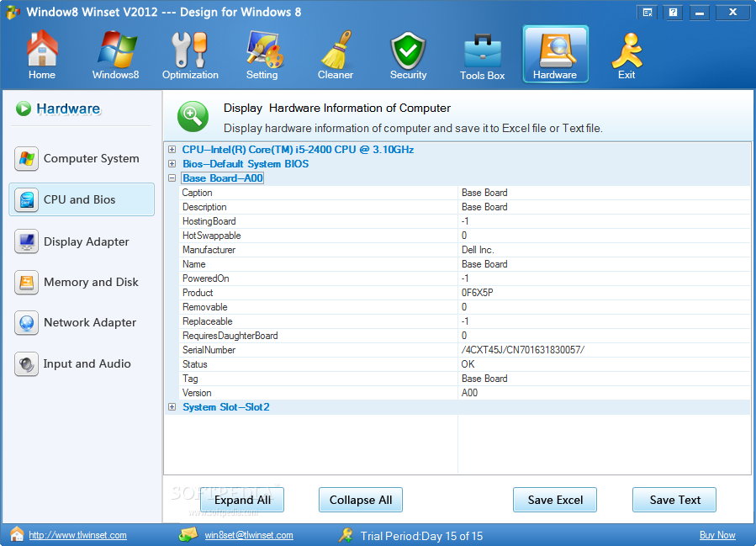Open the http://www.tlwinset.com link

(77, 535)
